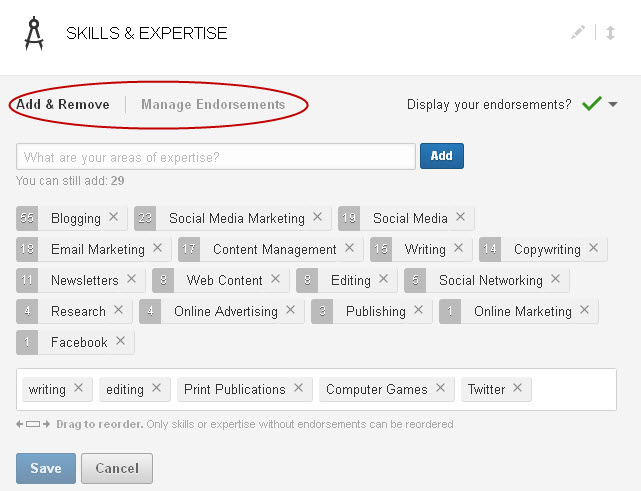Remove the Online Marketing skill
The image size is (641, 491).
[x=585, y=310]
